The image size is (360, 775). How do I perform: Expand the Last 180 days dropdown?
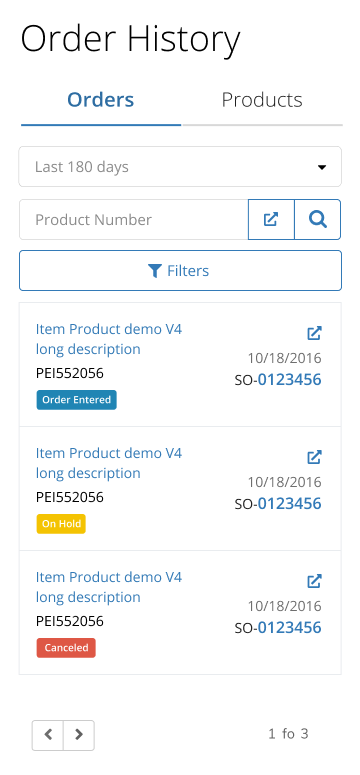coord(180,167)
